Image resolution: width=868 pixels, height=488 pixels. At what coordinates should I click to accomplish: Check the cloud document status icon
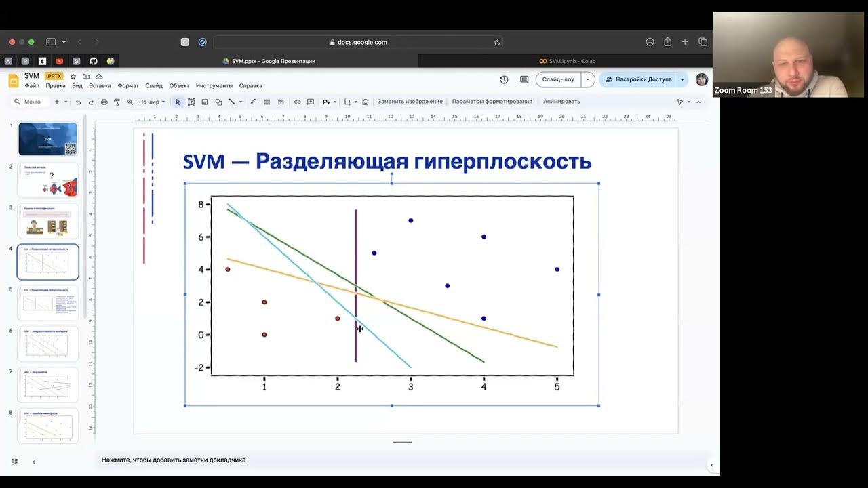click(99, 77)
